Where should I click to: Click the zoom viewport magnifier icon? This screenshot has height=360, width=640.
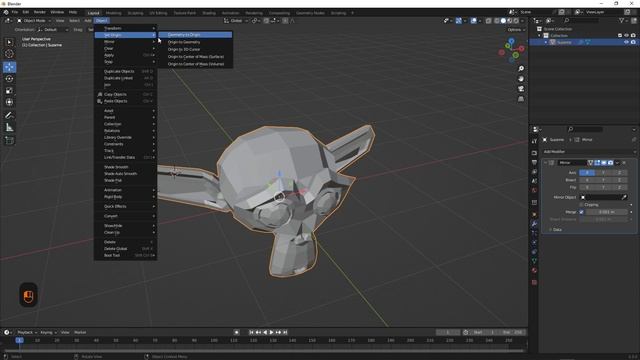521,69
